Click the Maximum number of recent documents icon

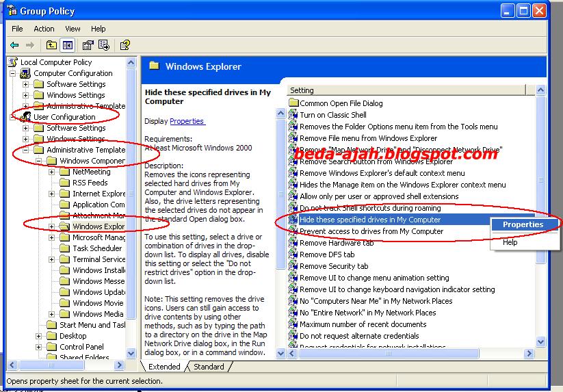pos(293,324)
